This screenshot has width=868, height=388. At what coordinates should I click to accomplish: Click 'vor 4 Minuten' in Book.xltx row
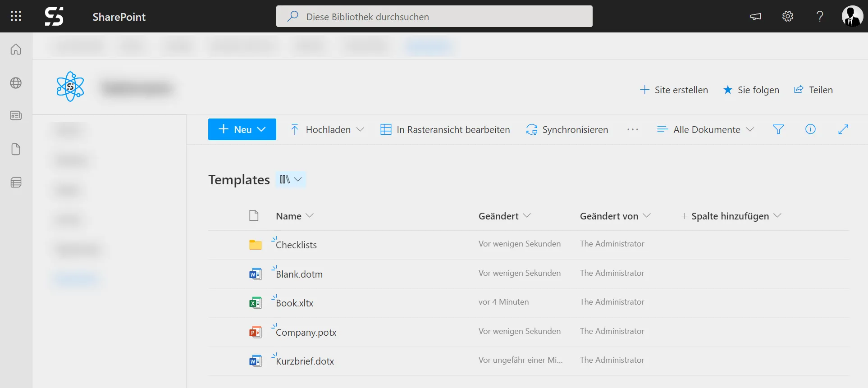coord(503,302)
